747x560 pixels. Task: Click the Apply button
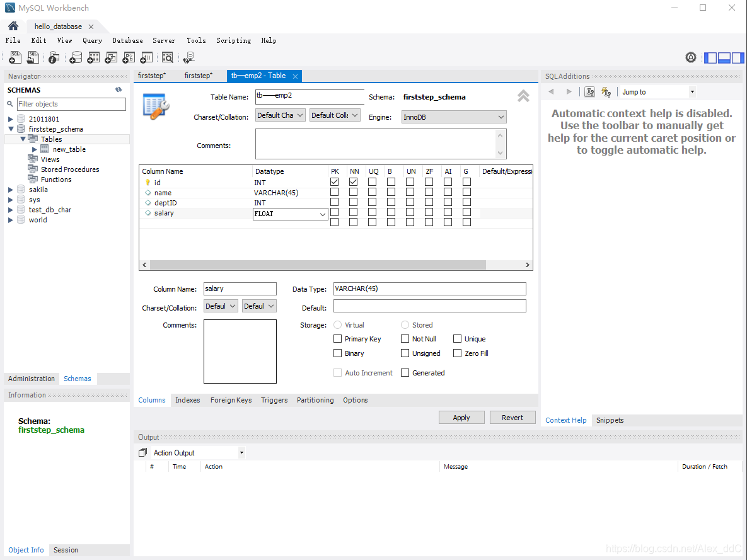point(461,418)
